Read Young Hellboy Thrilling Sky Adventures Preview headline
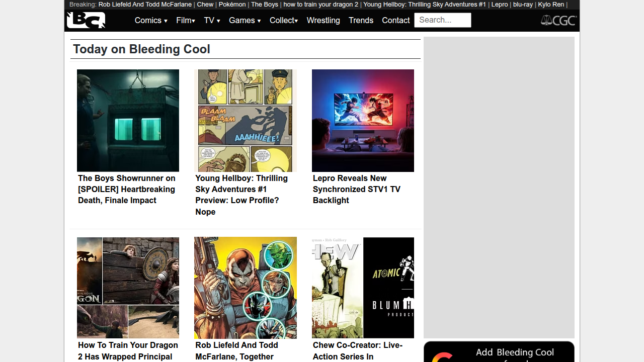644x362 pixels. point(242,195)
